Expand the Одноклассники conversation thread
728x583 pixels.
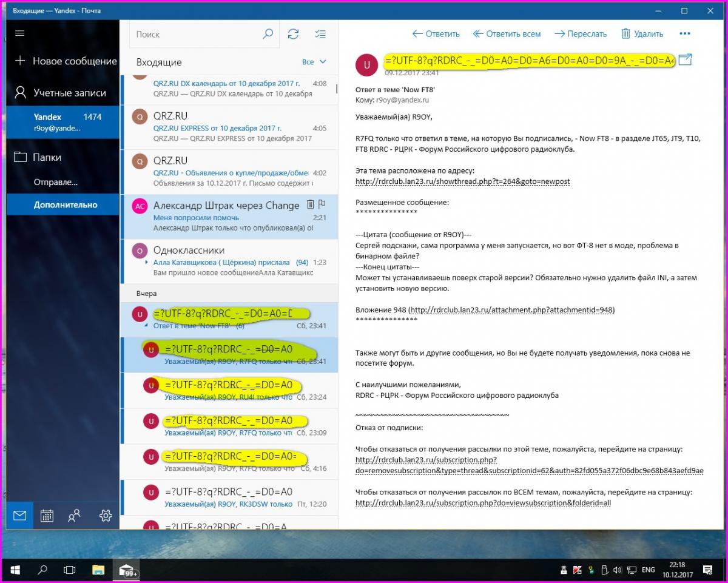[147, 263]
